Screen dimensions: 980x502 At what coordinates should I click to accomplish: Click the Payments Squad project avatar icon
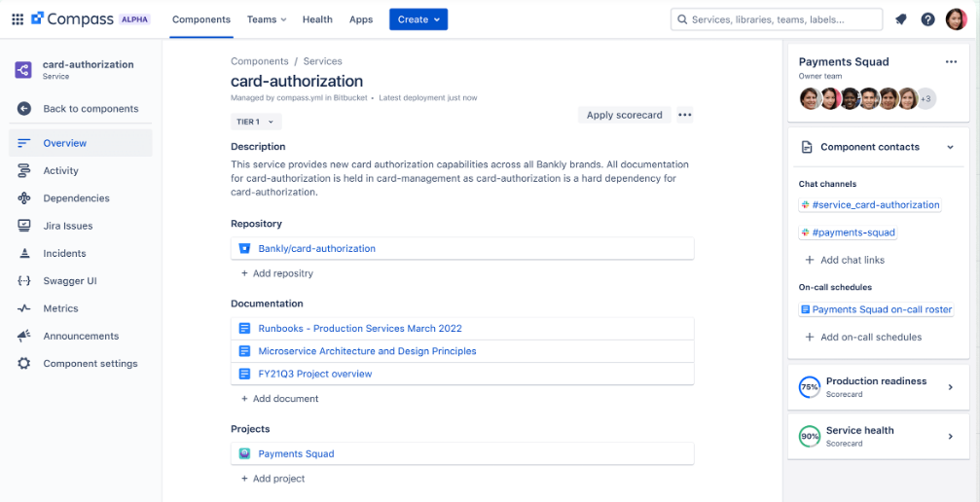point(244,454)
